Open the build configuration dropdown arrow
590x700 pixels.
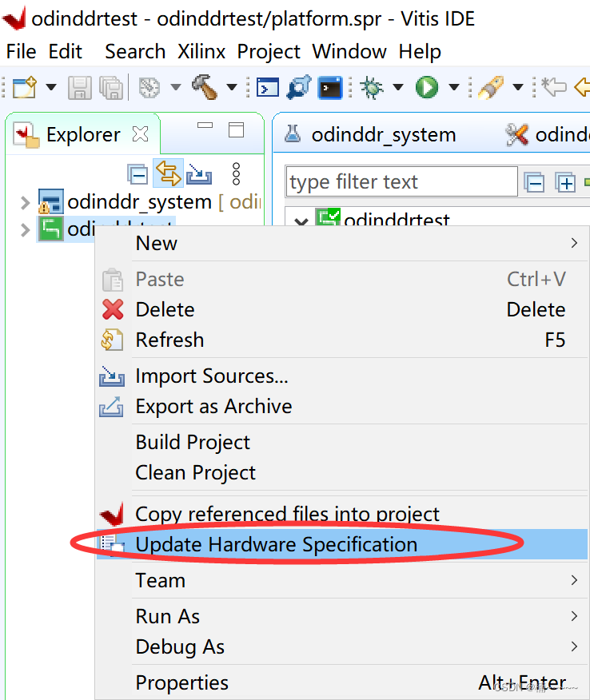[x=176, y=87]
